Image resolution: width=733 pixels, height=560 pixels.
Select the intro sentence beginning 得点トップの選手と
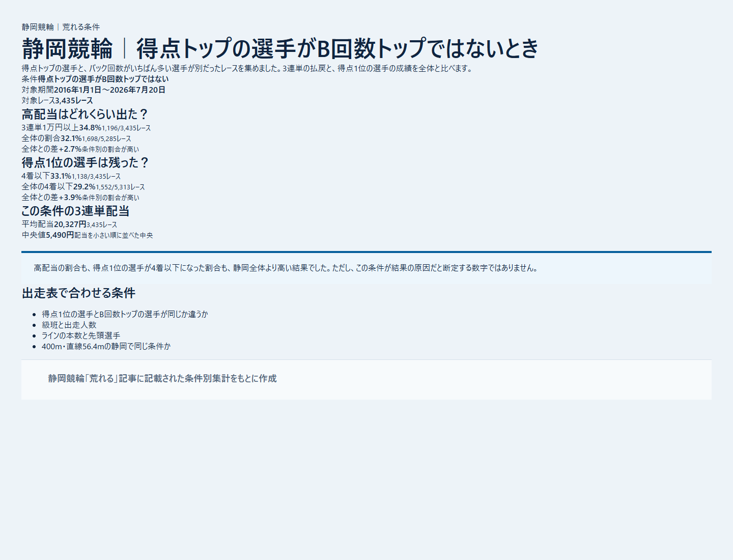[x=248, y=68]
